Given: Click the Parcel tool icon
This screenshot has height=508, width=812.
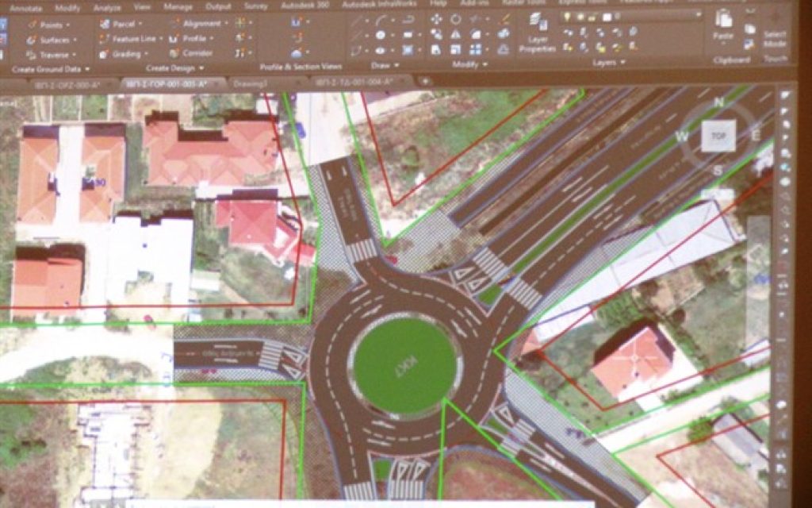Looking at the screenshot, I should [105, 24].
